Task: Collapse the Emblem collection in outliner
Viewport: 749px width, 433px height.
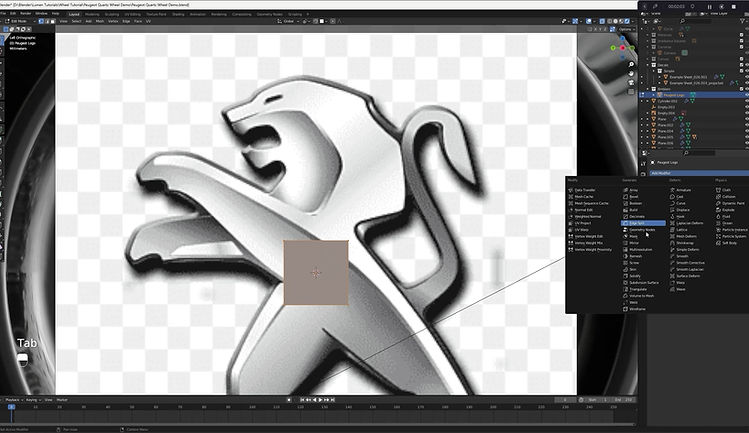Action: click(x=648, y=89)
